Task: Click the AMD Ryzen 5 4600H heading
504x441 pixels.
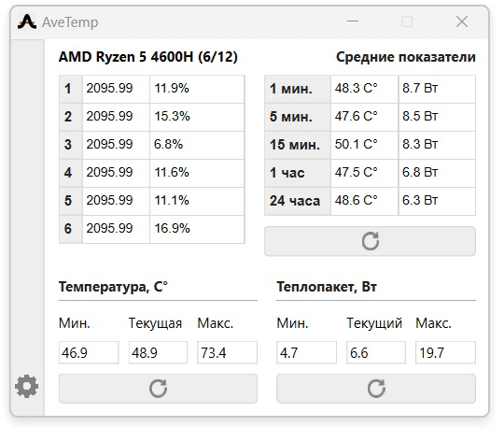Action: tap(148, 57)
